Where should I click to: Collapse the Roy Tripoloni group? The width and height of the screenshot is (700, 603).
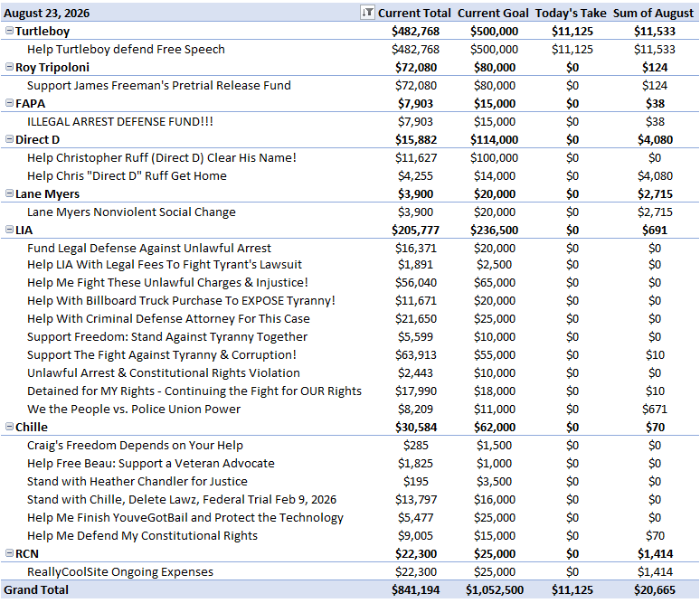click(9, 67)
